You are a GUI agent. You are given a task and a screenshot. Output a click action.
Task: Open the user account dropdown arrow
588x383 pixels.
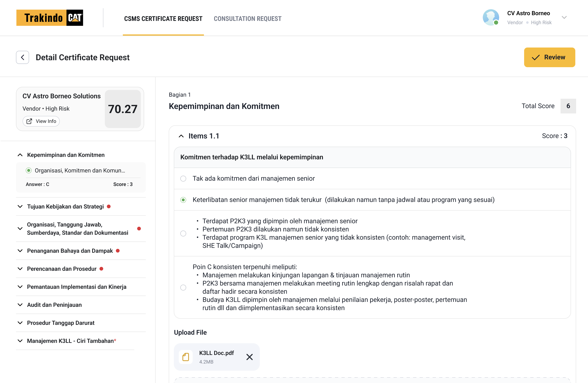(x=564, y=18)
